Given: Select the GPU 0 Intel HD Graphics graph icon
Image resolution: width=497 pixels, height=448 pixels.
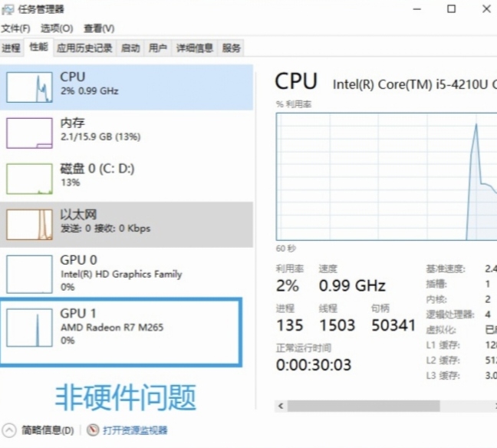Looking at the screenshot, I should point(29,275).
